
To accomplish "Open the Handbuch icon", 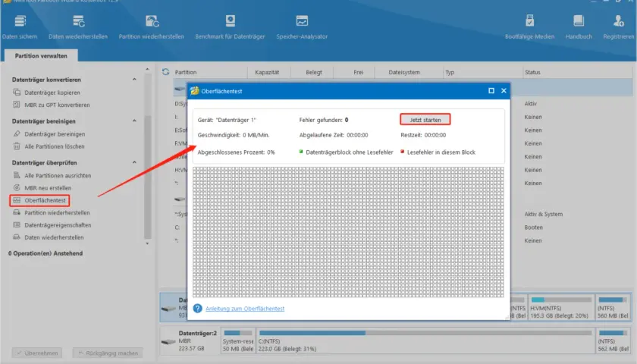I will coord(579,27).
